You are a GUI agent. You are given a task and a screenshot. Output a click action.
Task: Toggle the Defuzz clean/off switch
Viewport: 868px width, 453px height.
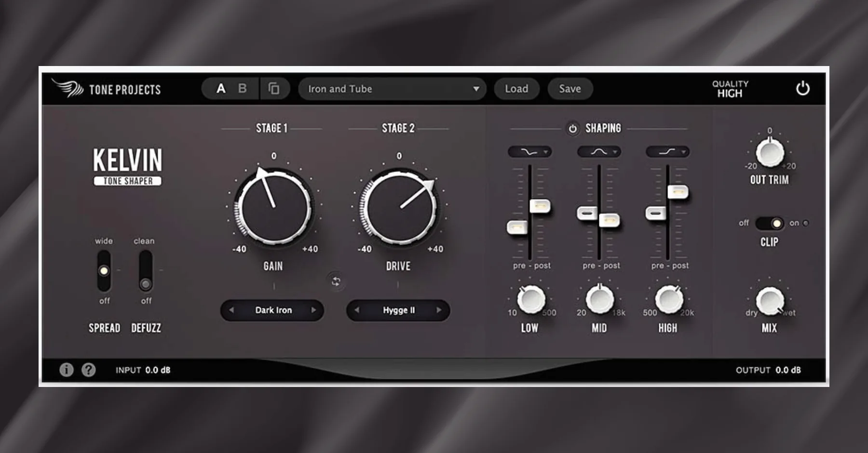pos(146,271)
